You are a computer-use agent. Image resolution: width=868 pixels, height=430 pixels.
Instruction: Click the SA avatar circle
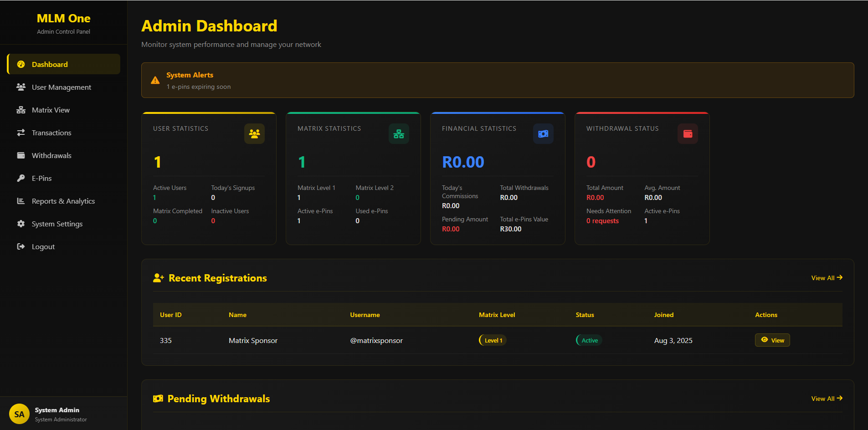click(19, 414)
